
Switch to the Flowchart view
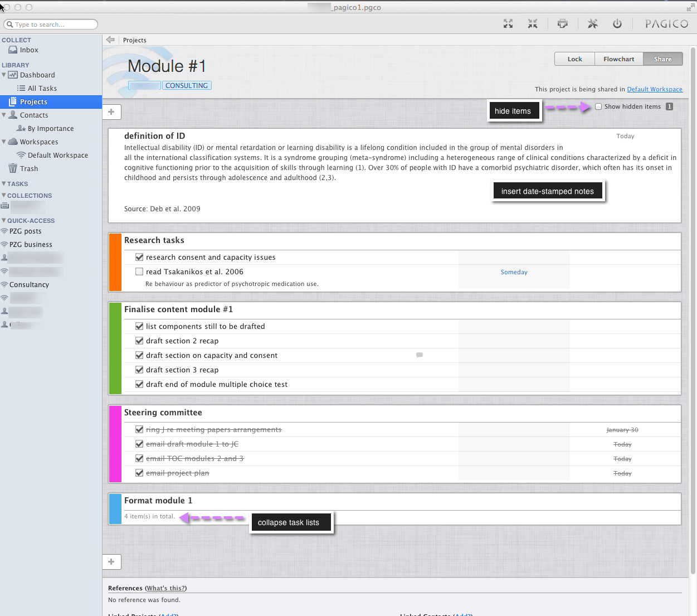click(618, 59)
